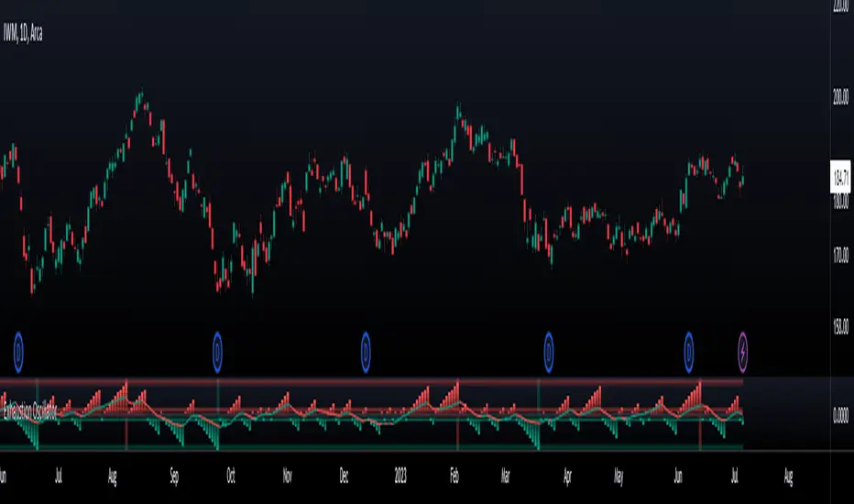Click the dividend marker in June 2023

click(x=688, y=352)
